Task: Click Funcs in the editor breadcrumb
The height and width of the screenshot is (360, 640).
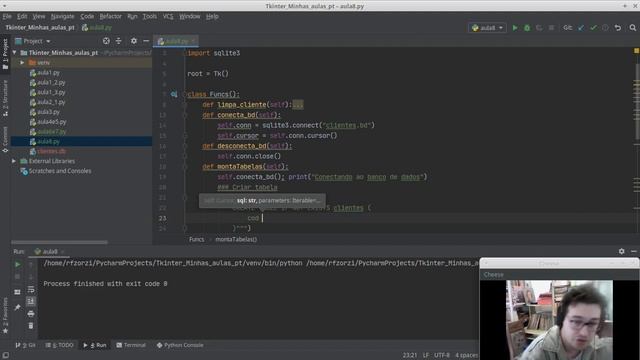Action: click(x=196, y=240)
